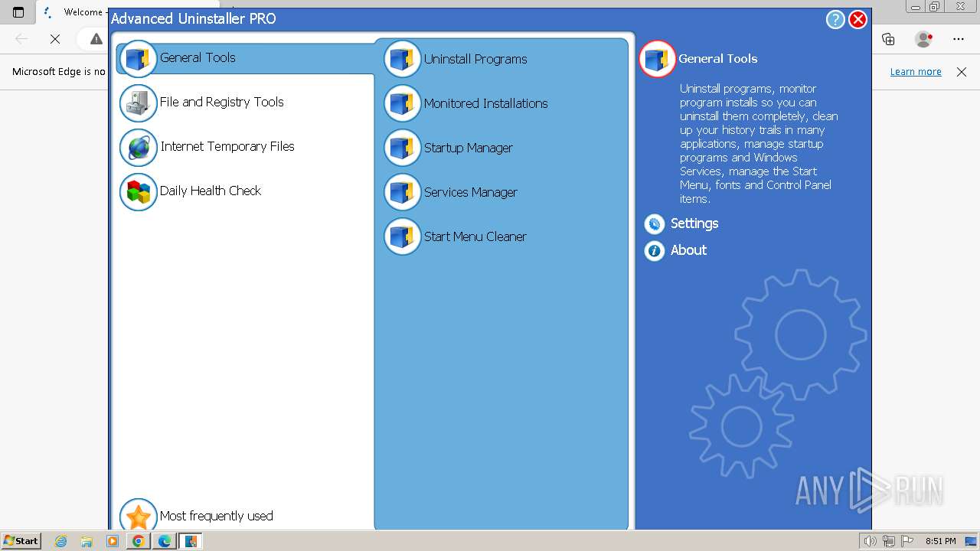The height and width of the screenshot is (551, 980).
Task: Select File and Registry Tools label
Action: pos(221,102)
